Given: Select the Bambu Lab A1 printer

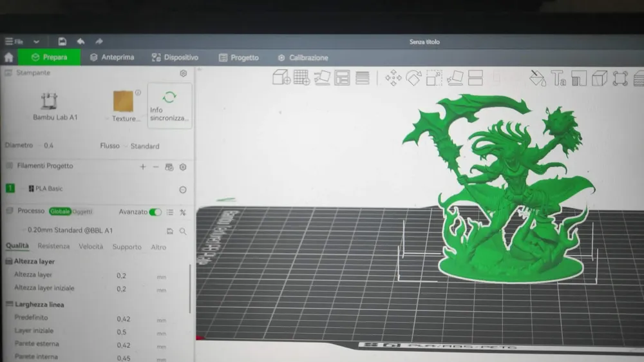Looking at the screenshot, I should pos(55,106).
